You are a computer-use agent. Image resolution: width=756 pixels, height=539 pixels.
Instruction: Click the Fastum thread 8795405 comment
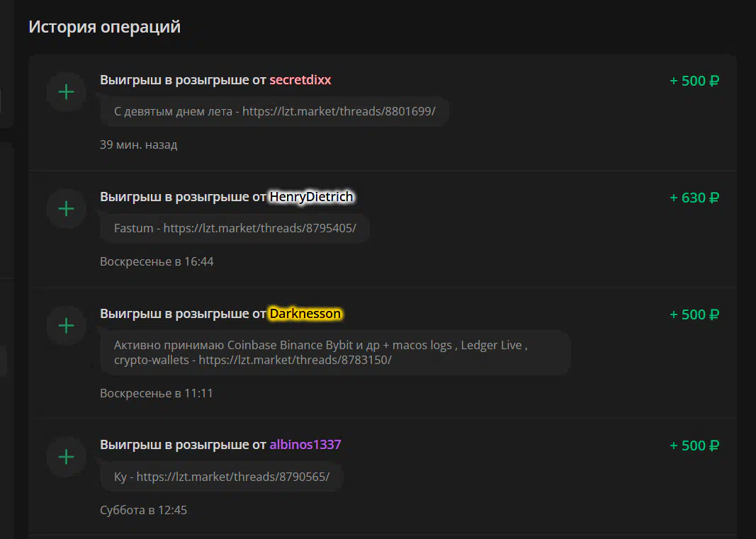coord(235,228)
